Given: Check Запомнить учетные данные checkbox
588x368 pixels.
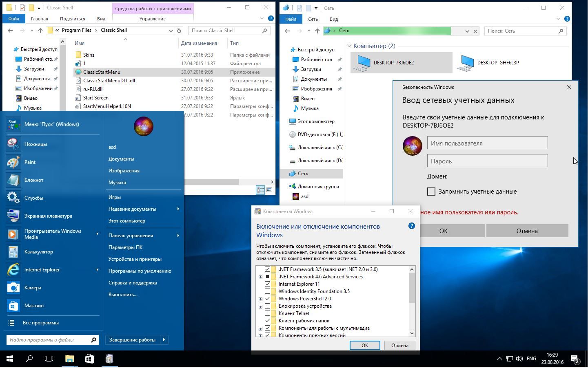Looking at the screenshot, I should click(x=431, y=192).
